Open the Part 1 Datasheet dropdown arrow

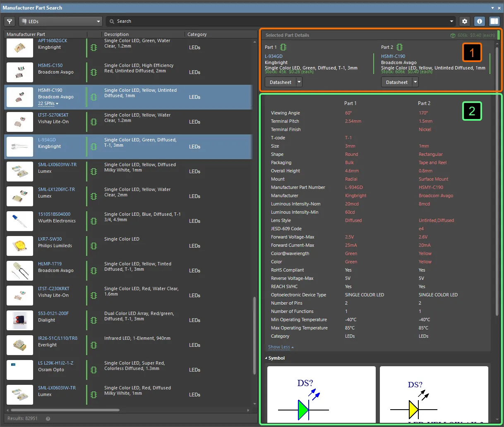[299, 82]
